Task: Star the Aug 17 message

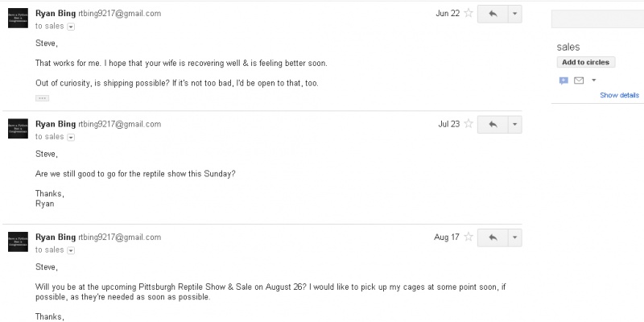Action: click(x=469, y=237)
